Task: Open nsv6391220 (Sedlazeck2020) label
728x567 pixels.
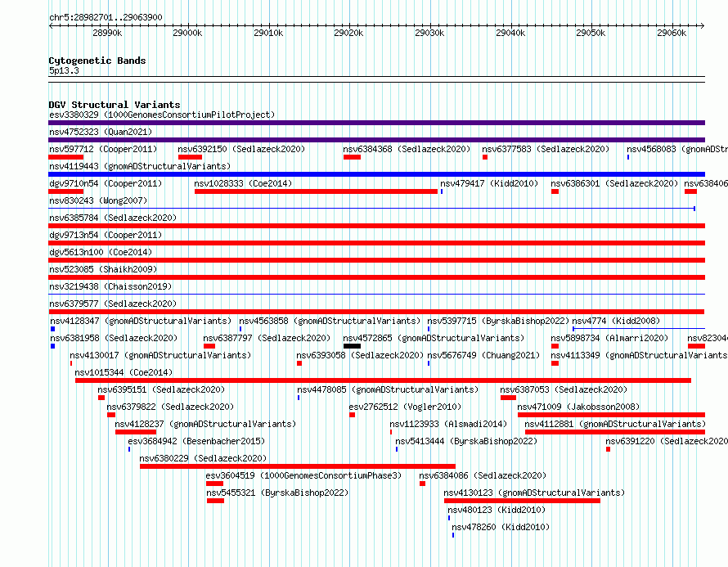Action: coord(667,441)
